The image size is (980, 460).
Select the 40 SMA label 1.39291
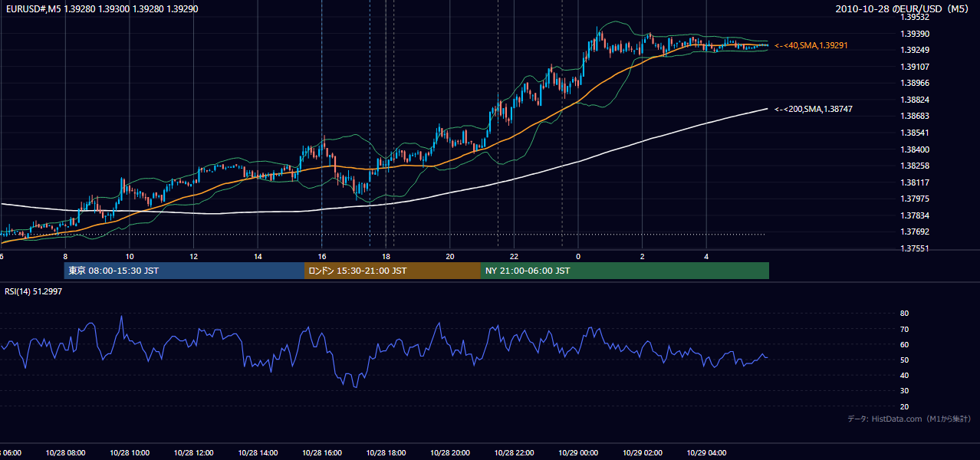point(811,46)
